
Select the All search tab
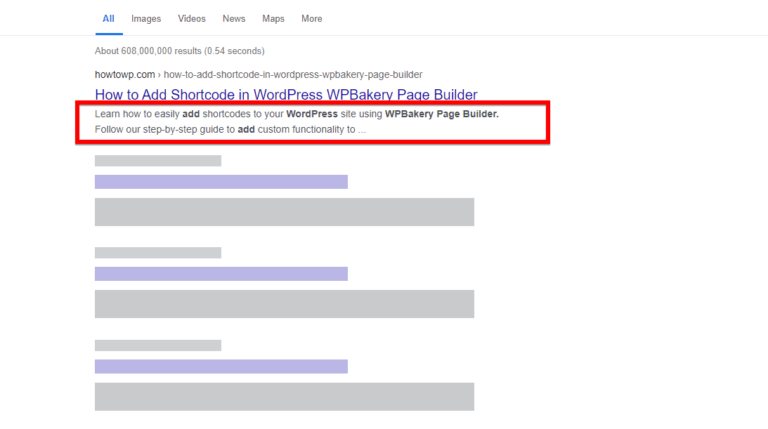pos(108,19)
